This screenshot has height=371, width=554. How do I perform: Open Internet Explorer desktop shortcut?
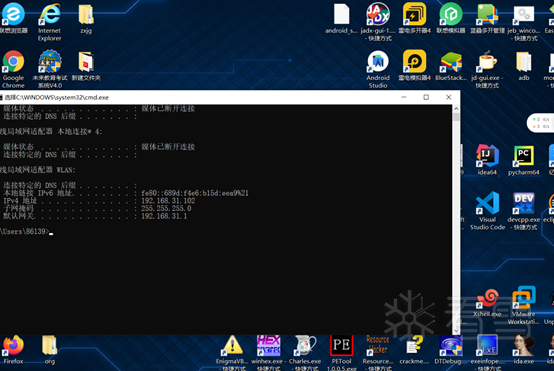pos(49,22)
